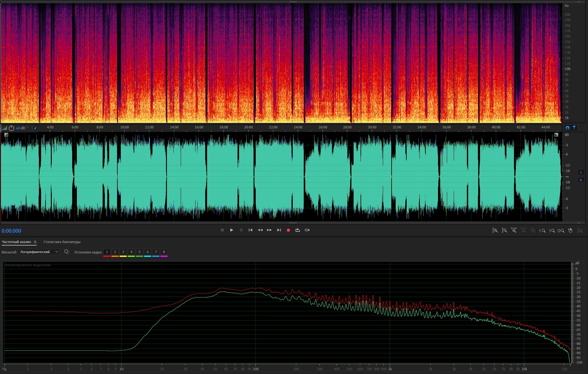Image resolution: width=588 pixels, height=374 pixels.
Task: Toggle Loop Playback in the transport bar
Action: 297,230
